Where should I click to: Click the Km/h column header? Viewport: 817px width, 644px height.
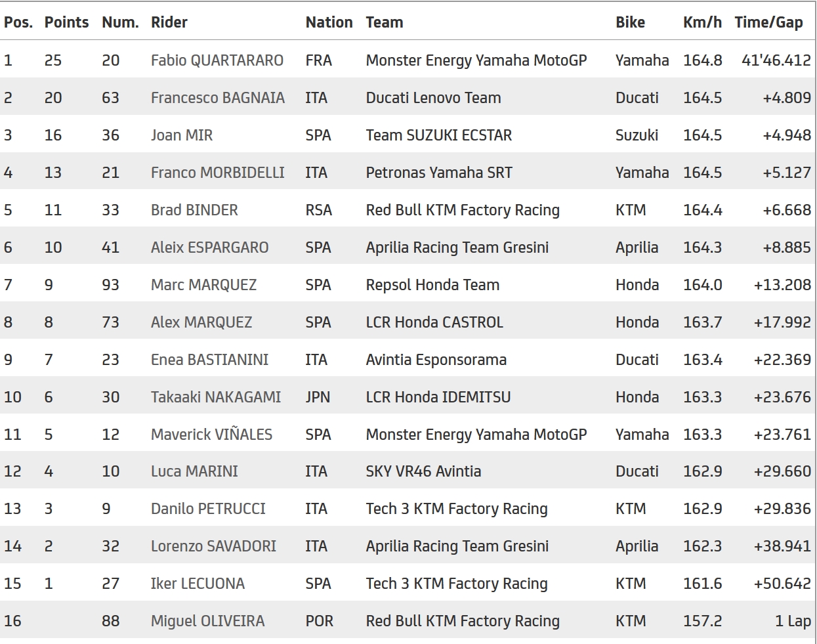pyautogui.click(x=702, y=22)
